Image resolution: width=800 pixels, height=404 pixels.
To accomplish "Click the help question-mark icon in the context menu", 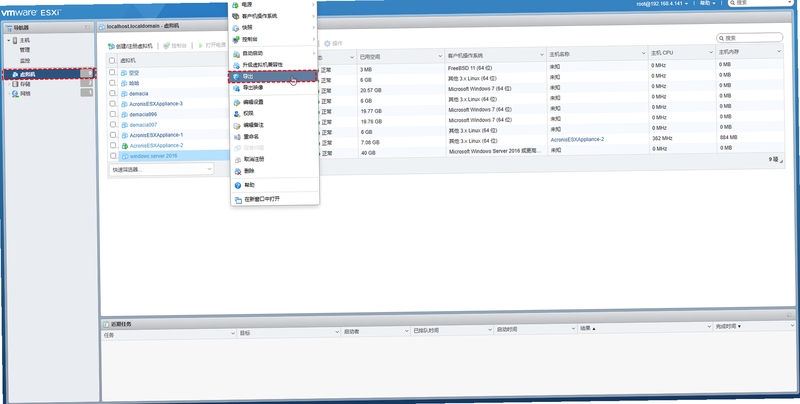I will click(238, 185).
